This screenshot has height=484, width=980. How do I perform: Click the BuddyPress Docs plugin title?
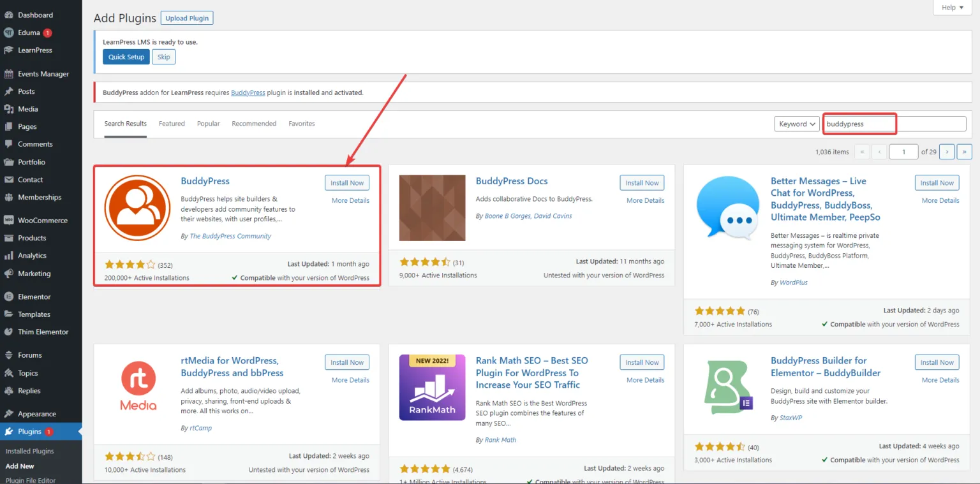[512, 181]
